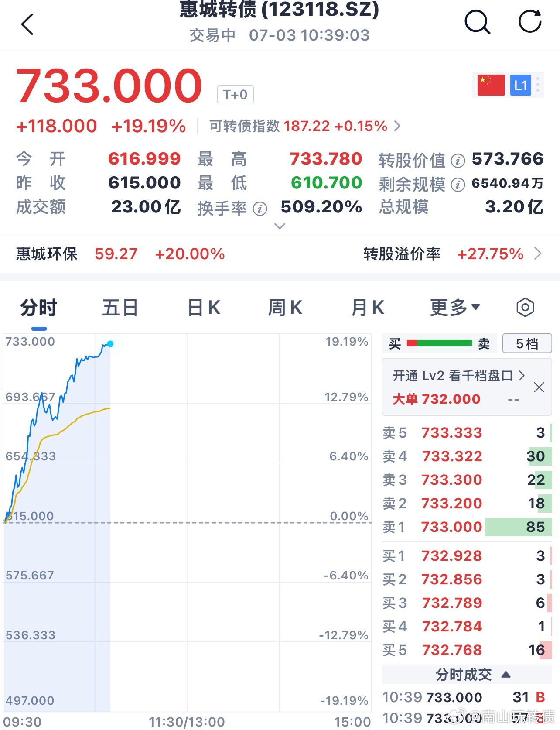Open chart settings hexagon icon
The width and height of the screenshot is (560, 730).
click(x=525, y=308)
